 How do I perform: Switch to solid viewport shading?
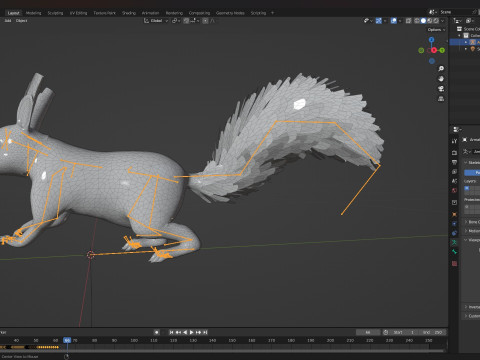(x=423, y=21)
